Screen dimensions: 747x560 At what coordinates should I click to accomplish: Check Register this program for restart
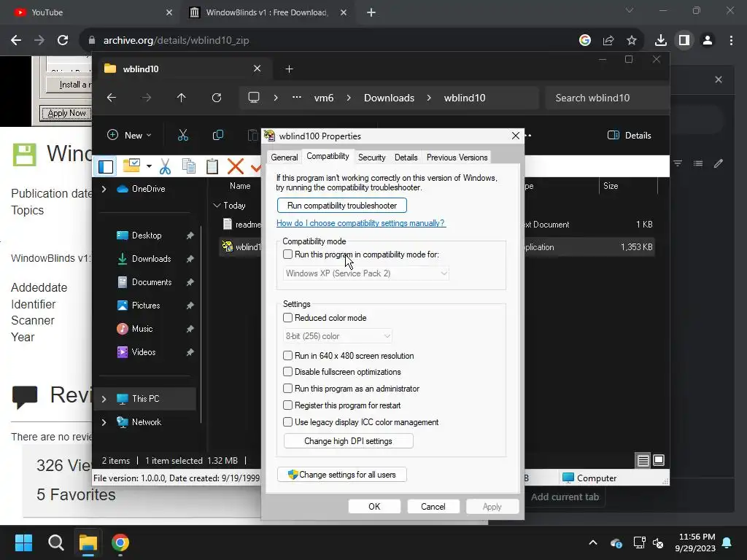[x=287, y=405]
